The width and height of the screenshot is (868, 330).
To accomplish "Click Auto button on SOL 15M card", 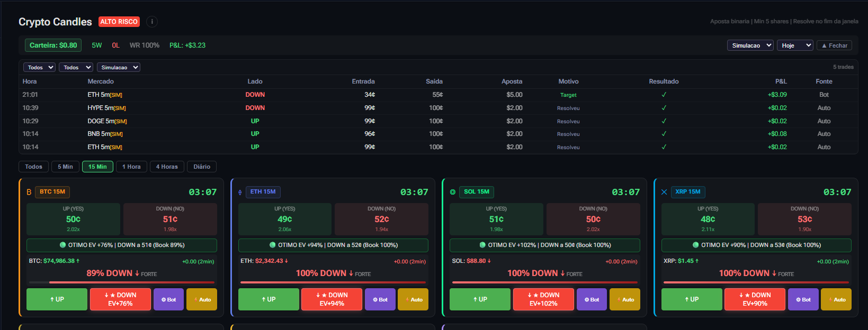I will point(625,299).
